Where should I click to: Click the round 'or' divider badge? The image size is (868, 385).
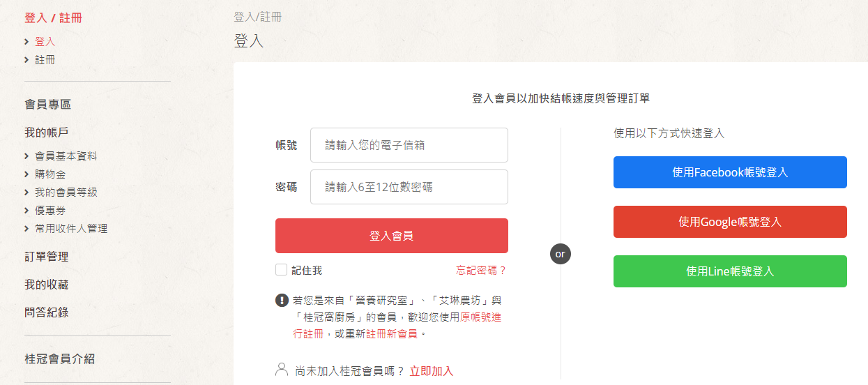pos(561,253)
